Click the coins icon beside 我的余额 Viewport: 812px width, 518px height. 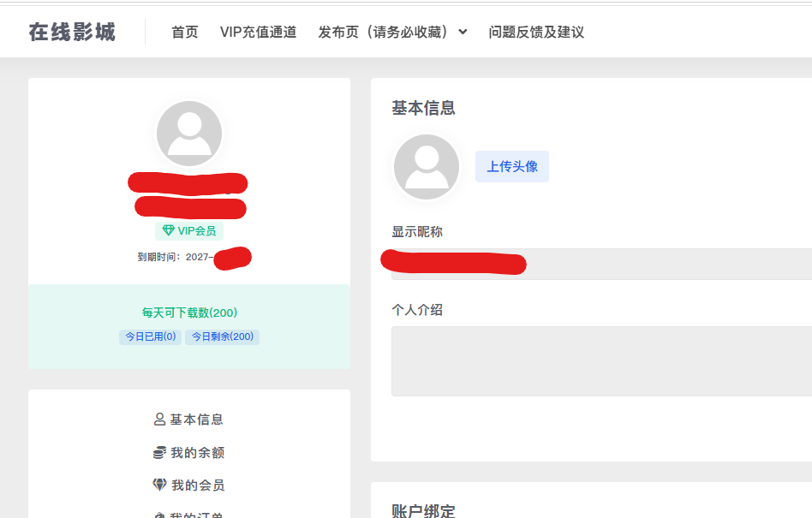(159, 453)
